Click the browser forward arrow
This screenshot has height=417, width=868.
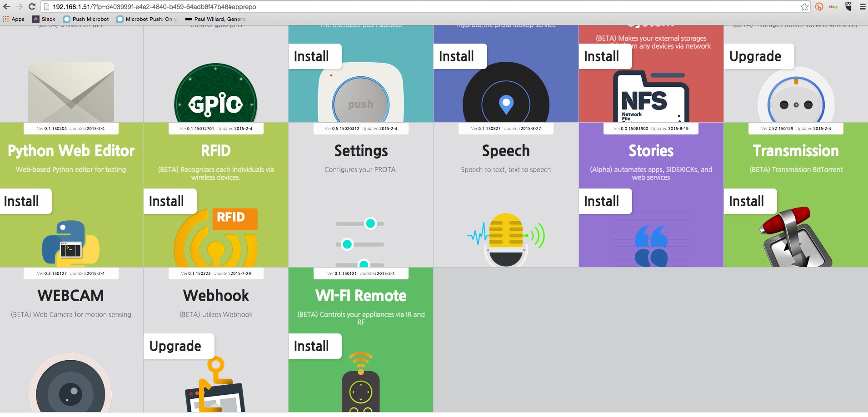click(x=19, y=6)
